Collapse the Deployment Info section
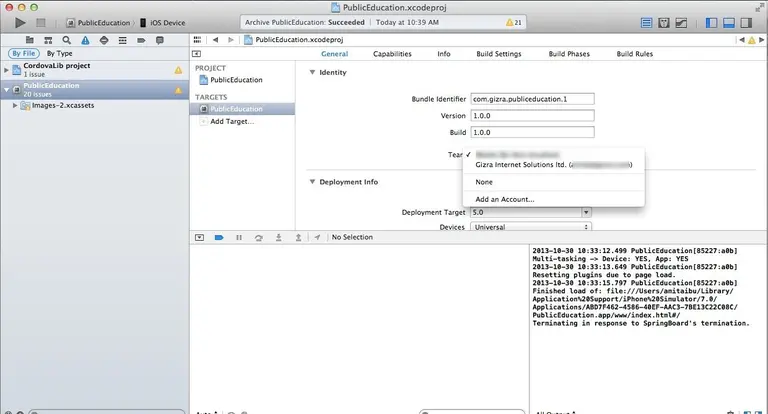Viewport: 768px width, 414px height. point(312,182)
